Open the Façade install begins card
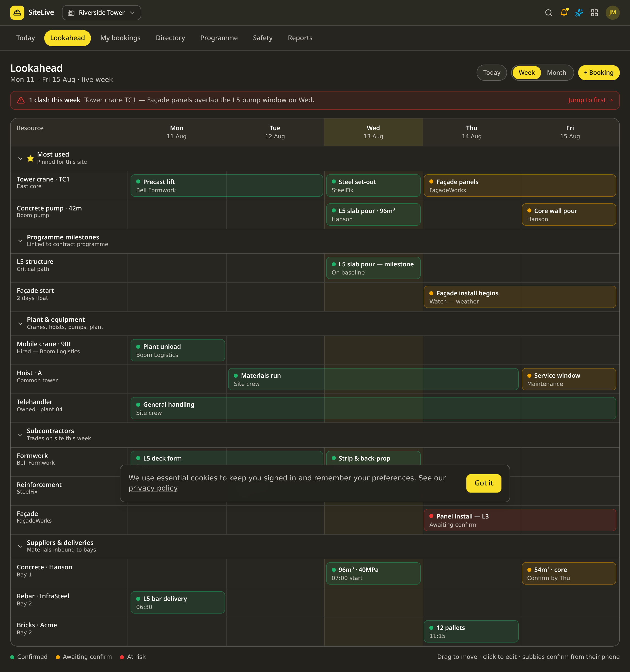Viewport: 630px width, 672px height. point(520,297)
